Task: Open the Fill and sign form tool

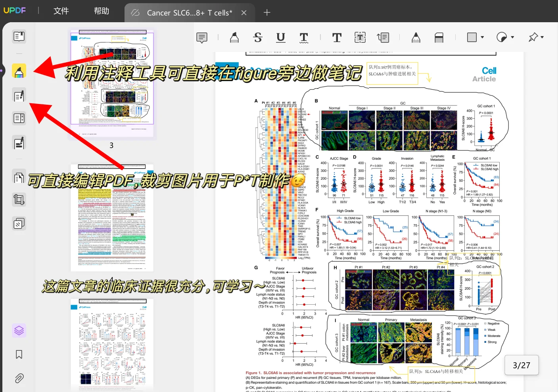Action: click(19, 143)
